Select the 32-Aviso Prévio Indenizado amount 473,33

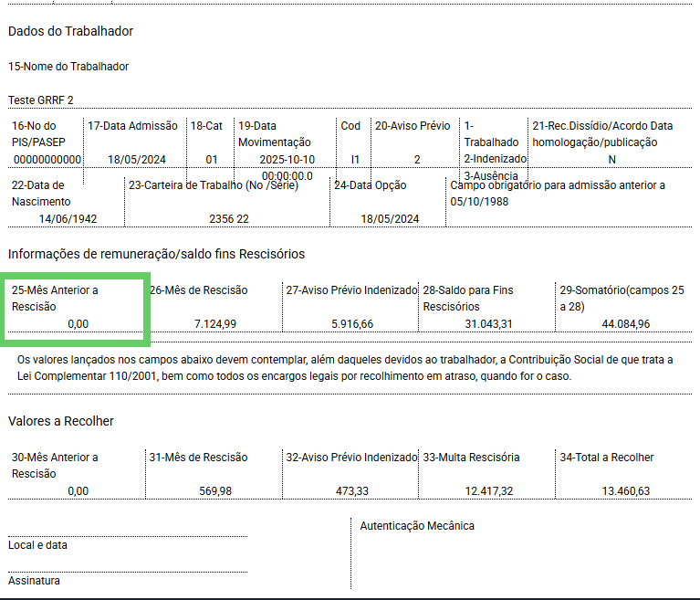click(352, 491)
